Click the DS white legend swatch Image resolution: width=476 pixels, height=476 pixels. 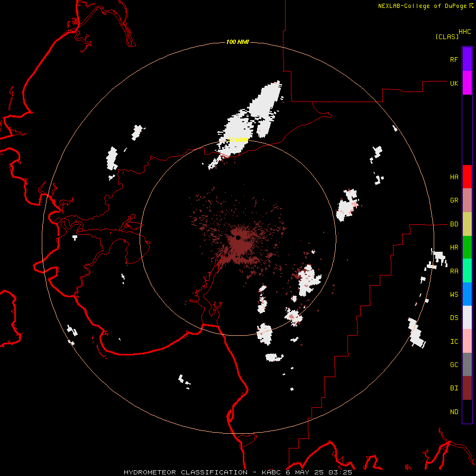[467, 317]
